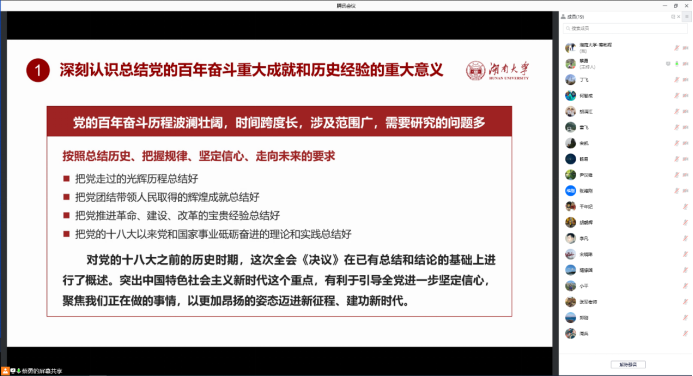
Task: Click the Hunan University logo on the slide
Action: click(x=497, y=71)
